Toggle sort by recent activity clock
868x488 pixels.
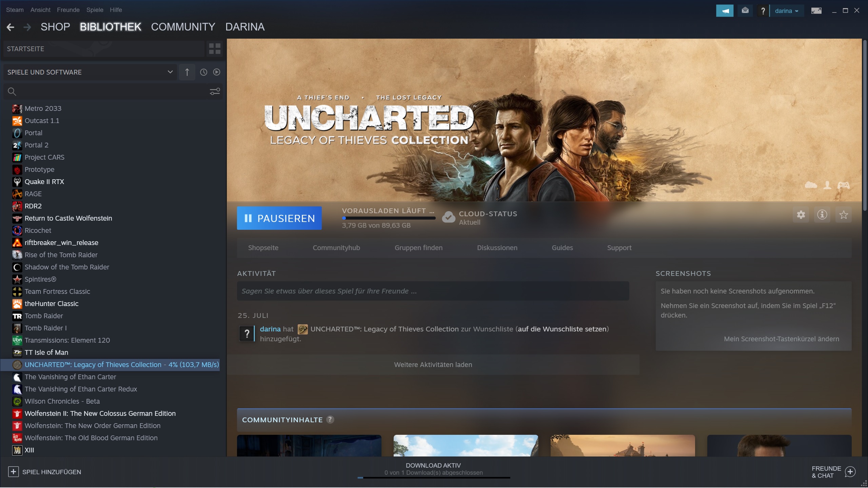(x=203, y=72)
